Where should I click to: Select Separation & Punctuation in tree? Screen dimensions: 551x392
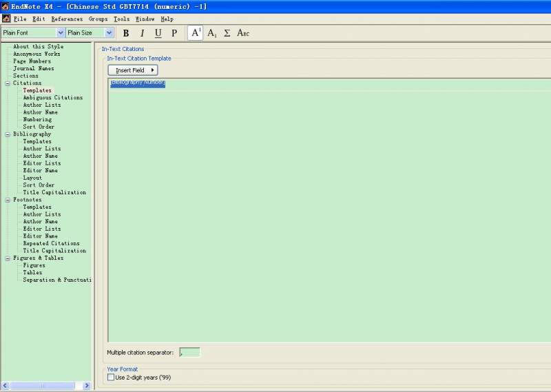[57, 280]
